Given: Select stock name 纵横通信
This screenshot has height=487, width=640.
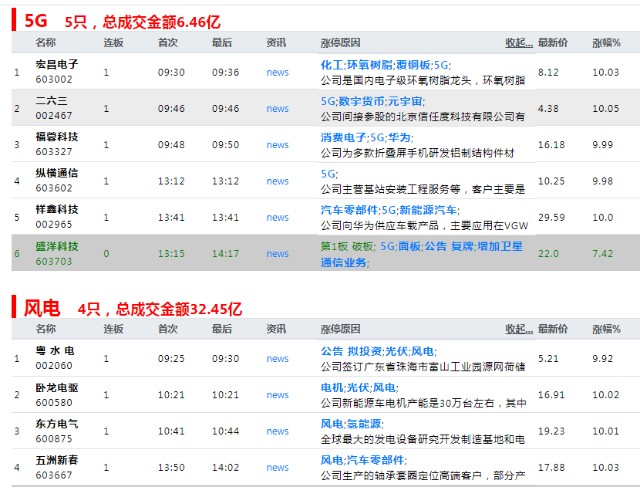Looking at the screenshot, I should click(x=57, y=173).
